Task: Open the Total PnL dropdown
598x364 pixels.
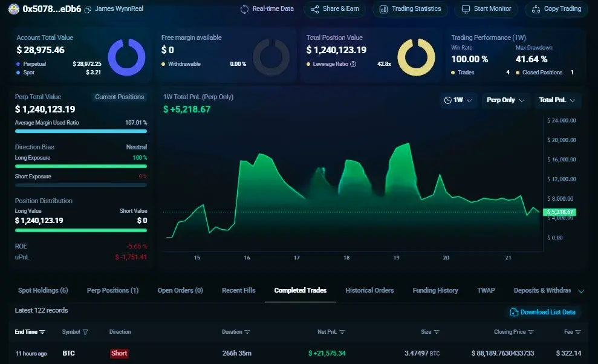Action: coord(557,100)
